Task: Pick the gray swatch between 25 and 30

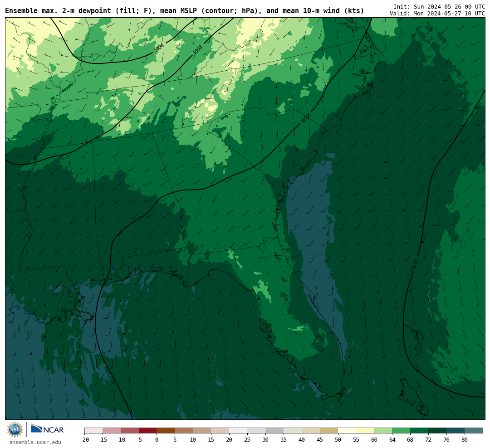Action: pos(256,431)
